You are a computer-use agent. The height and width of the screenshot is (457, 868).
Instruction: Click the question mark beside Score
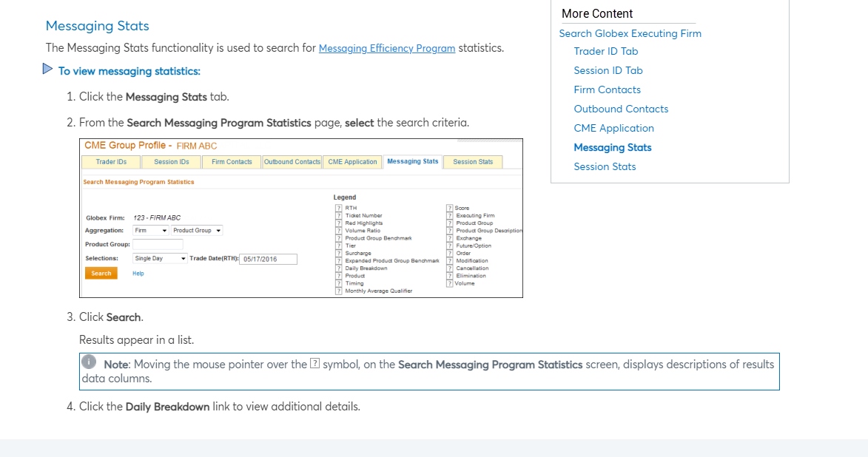[x=449, y=208]
